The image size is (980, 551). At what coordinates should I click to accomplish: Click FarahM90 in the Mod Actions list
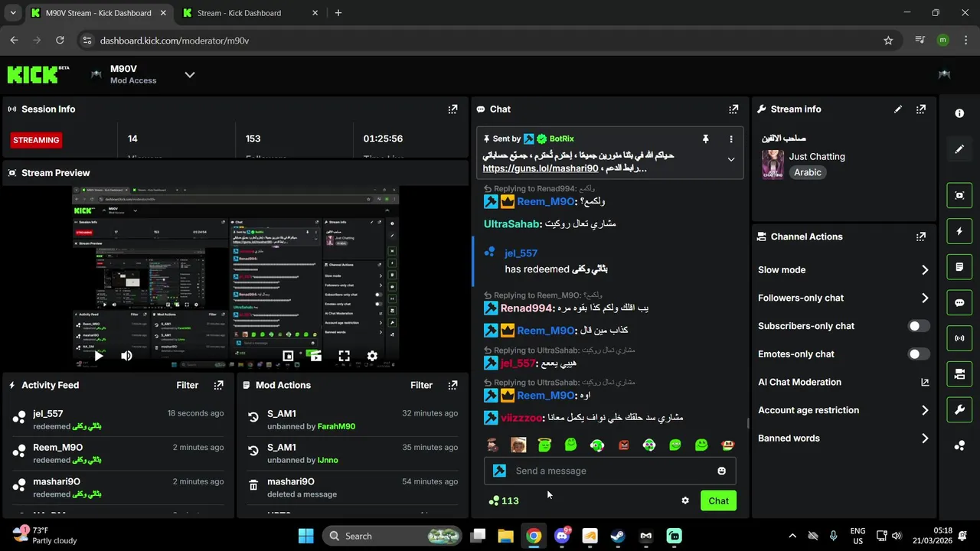pyautogui.click(x=336, y=426)
